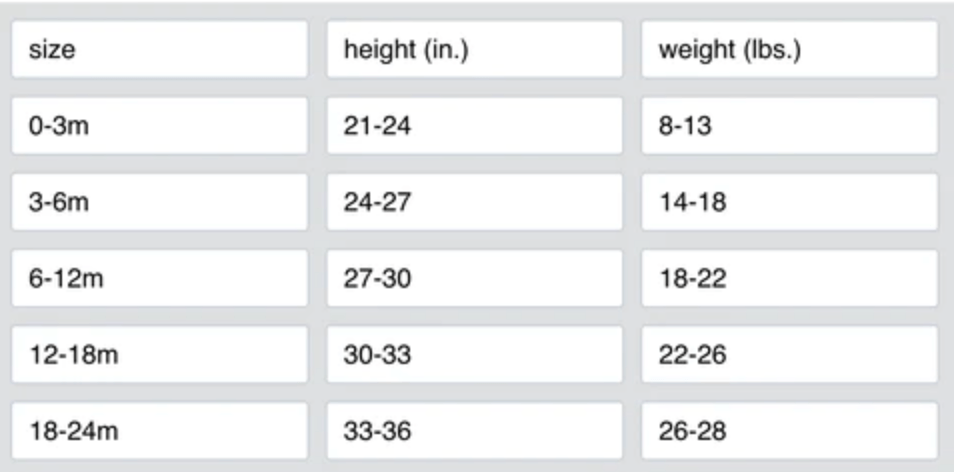This screenshot has height=472, width=954.
Task: Pick the 18-22 weight cell
Action: pos(789,278)
